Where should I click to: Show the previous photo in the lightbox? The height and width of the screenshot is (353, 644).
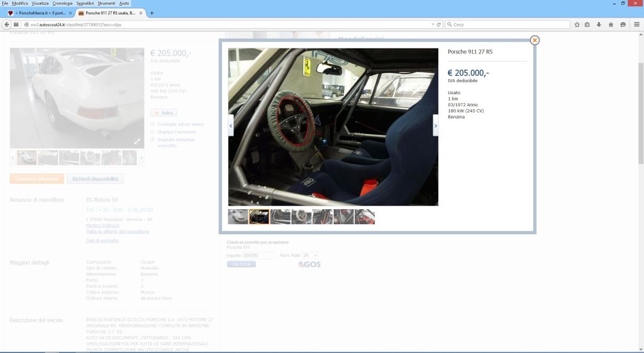click(231, 126)
